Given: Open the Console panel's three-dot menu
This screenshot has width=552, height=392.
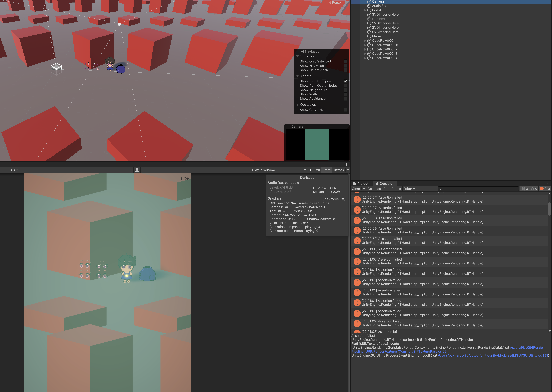Looking at the screenshot, I should pyautogui.click(x=547, y=183).
